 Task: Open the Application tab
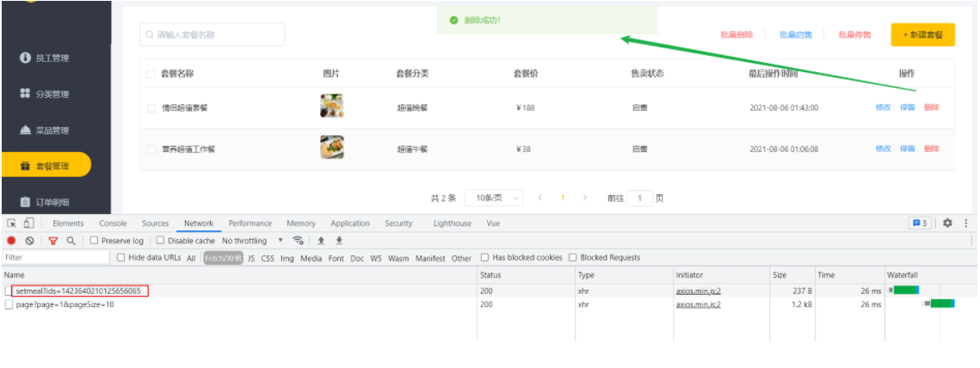click(350, 223)
